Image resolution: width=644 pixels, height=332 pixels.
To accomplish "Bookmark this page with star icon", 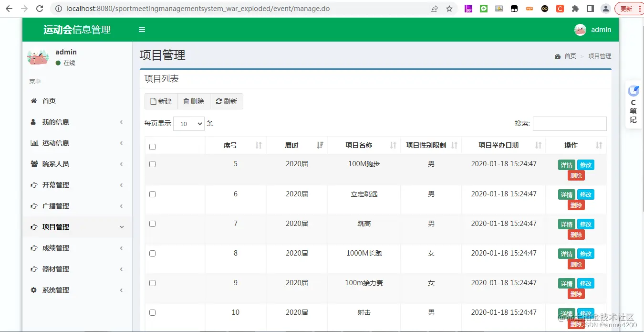I will [449, 9].
